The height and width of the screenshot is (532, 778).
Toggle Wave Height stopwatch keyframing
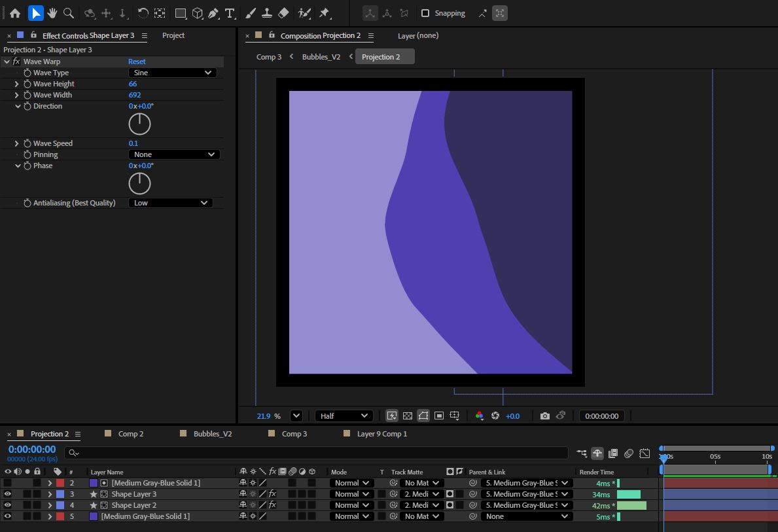coord(27,84)
